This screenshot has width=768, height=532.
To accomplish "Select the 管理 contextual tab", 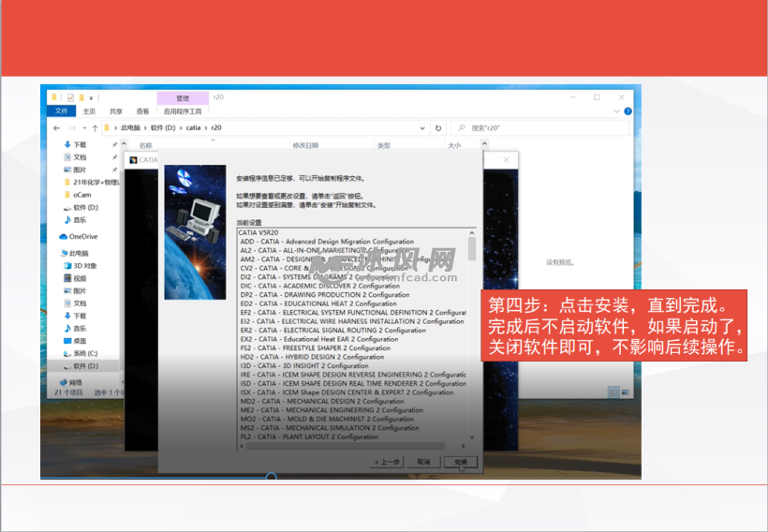I will [x=183, y=98].
